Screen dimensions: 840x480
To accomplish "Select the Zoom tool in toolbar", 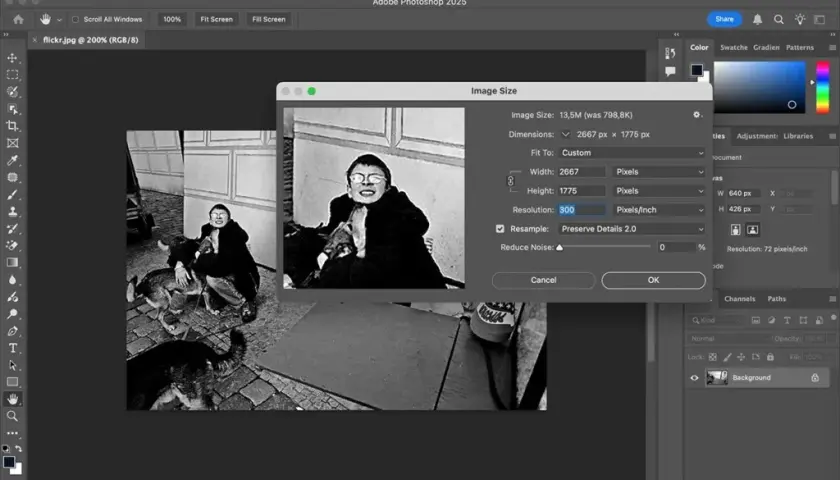I will pyautogui.click(x=12, y=416).
